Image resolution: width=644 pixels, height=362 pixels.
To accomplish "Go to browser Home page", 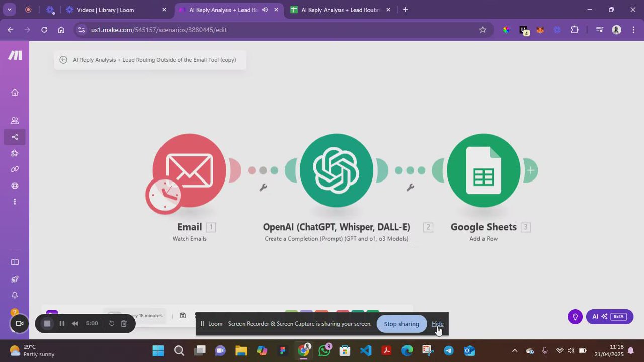I will coord(61,30).
